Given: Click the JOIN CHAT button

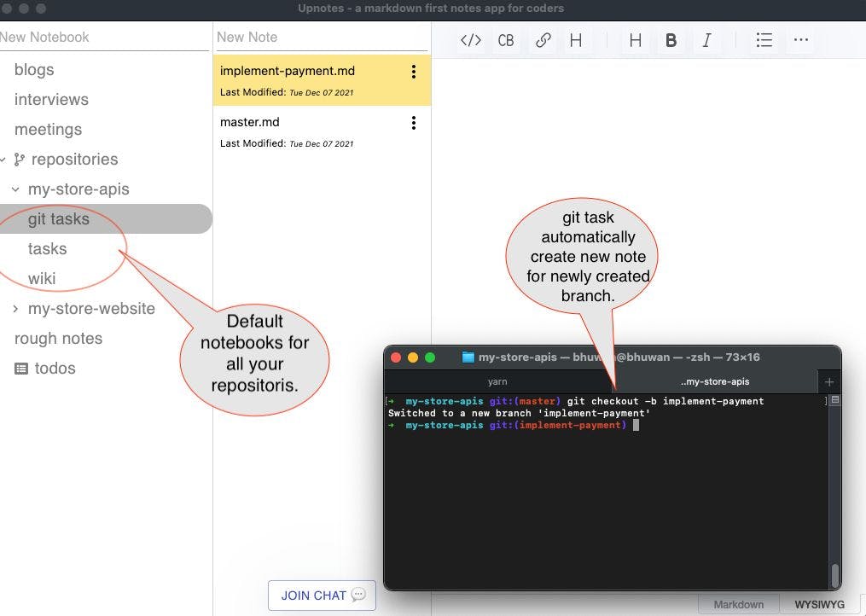Looking at the screenshot, I should pyautogui.click(x=322, y=596).
